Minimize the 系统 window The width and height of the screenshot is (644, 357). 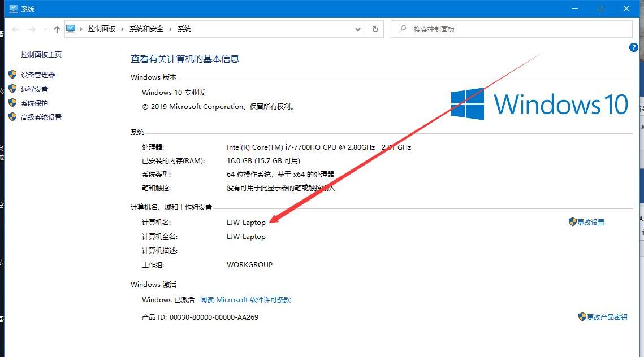click(x=575, y=8)
